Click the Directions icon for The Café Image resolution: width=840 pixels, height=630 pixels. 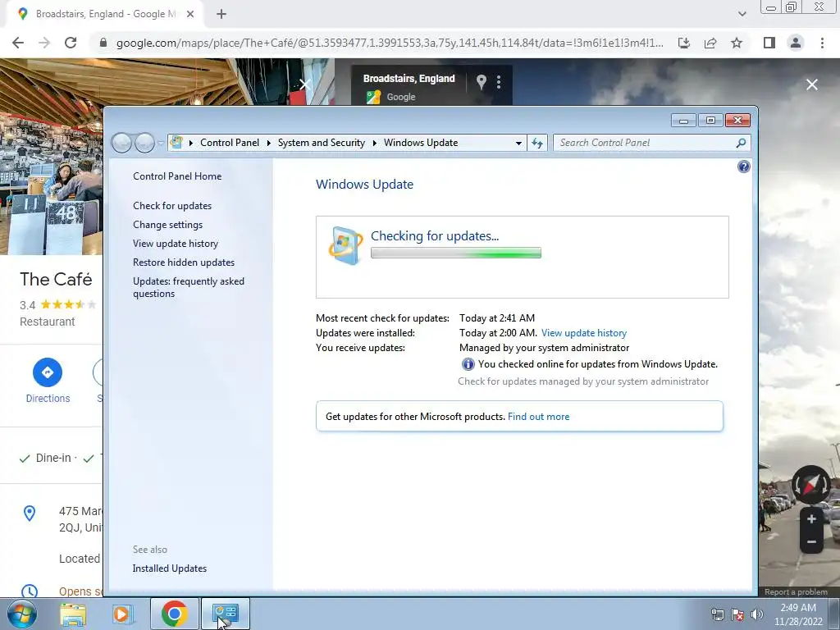pos(48,372)
